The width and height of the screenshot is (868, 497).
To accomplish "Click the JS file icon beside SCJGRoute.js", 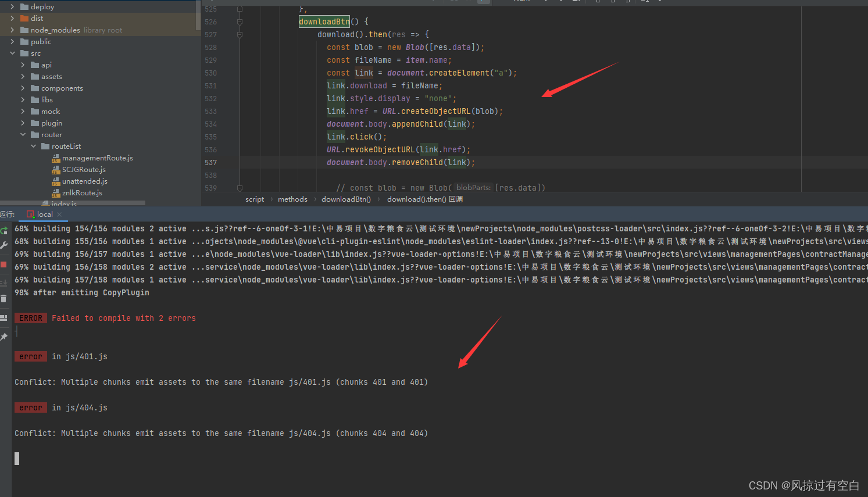I will pyautogui.click(x=56, y=170).
